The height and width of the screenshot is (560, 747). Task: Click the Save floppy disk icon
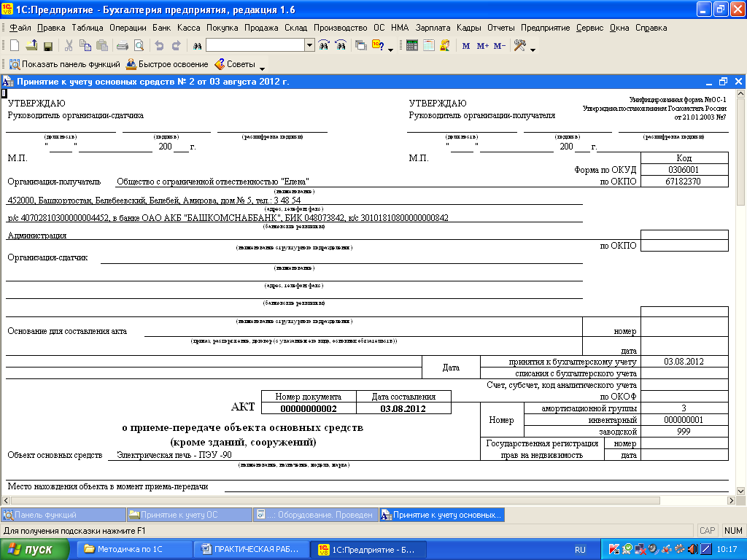[x=47, y=46]
